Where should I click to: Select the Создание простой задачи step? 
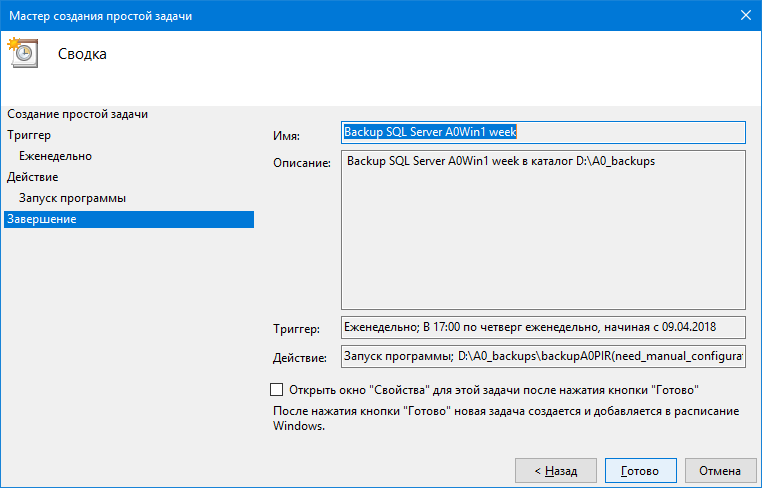77,114
